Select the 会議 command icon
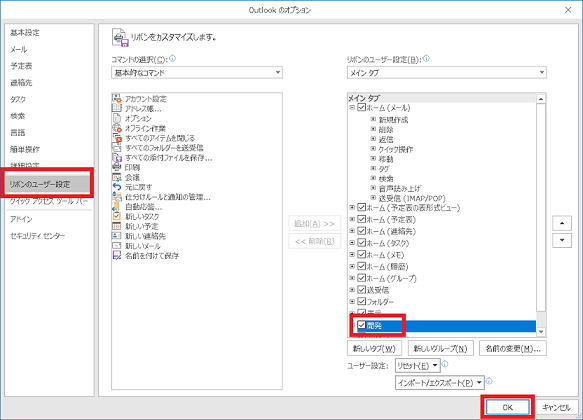The width and height of the screenshot is (583, 420). pos(117,177)
